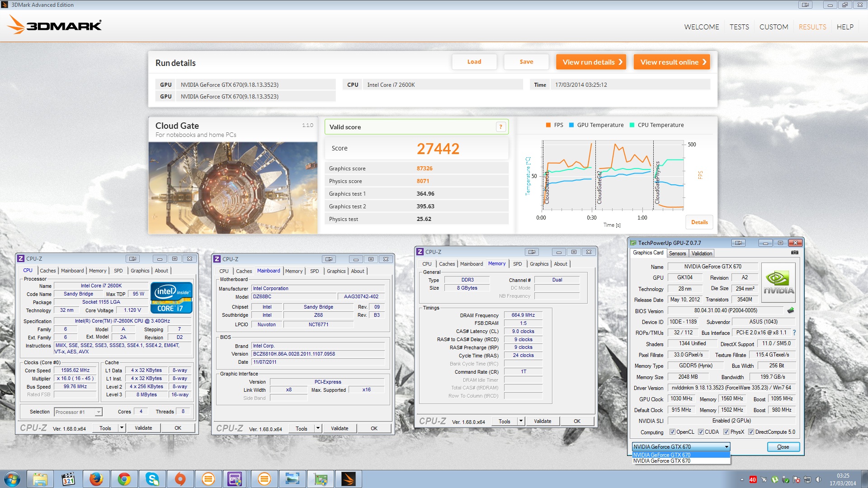Toggle the DirectCompute 5.0 checkbox
The width and height of the screenshot is (868, 488).
(751, 432)
